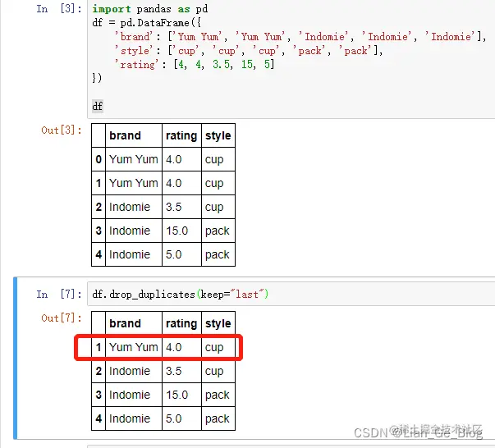This screenshot has height=448, width=495.
Task: Click the In [3] code cell editor
Action: [x=291, y=59]
